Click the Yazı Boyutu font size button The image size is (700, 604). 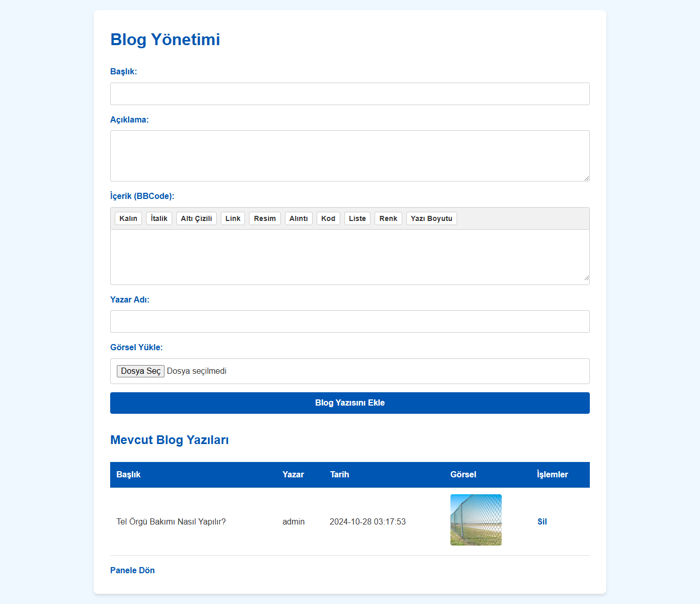coord(431,218)
